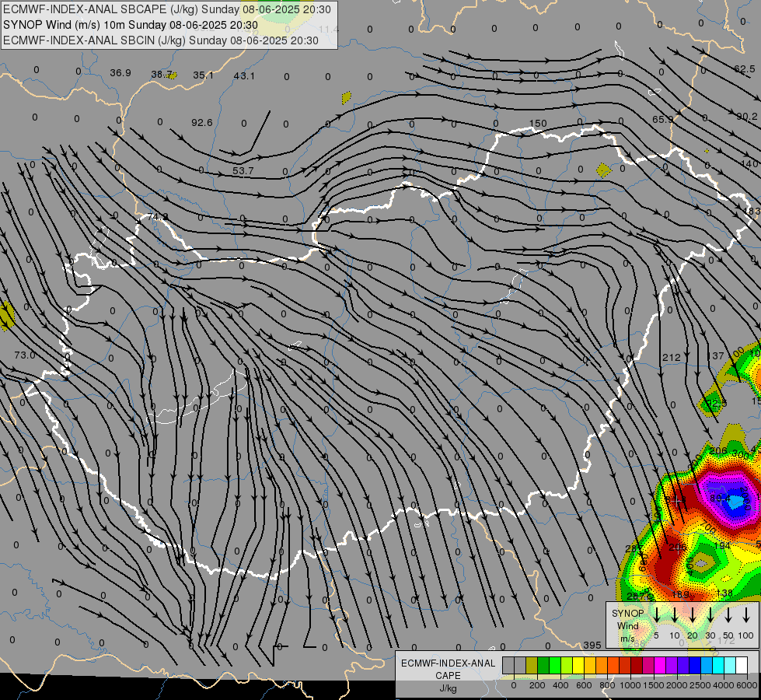Click the 4000 tick label on CAPE scale
Image resolution: width=761 pixels, height=700 pixels.
724,685
